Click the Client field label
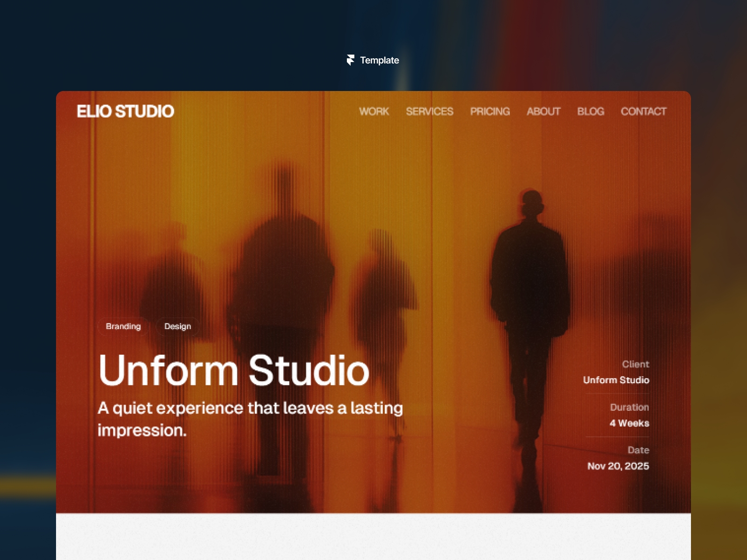This screenshot has height=560, width=747. (636, 364)
